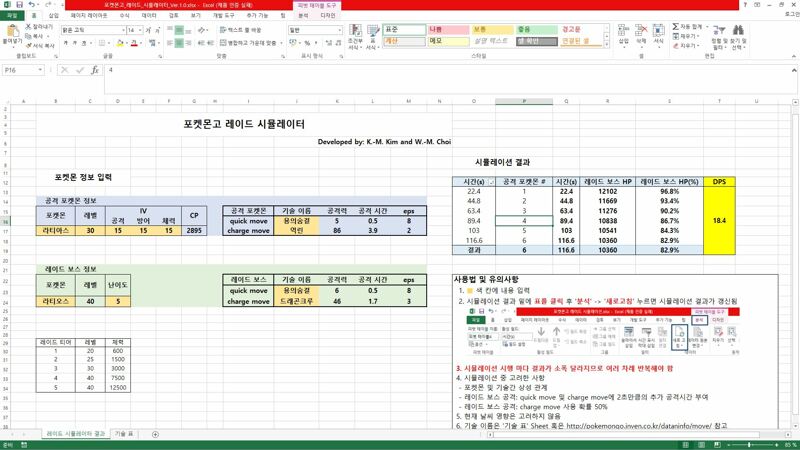
Task: Click the Undo arrow icon
Action: tap(32, 5)
